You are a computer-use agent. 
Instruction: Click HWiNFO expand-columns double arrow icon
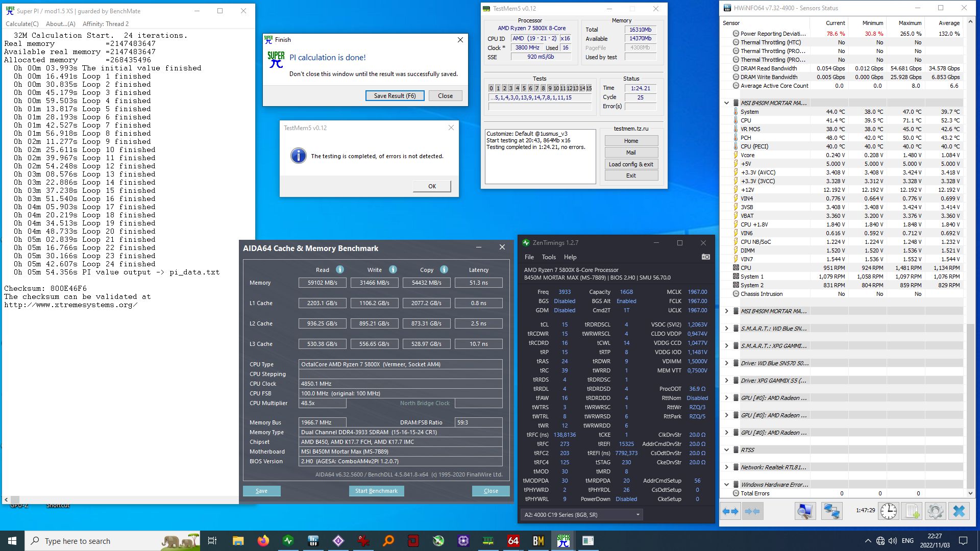[730, 511]
